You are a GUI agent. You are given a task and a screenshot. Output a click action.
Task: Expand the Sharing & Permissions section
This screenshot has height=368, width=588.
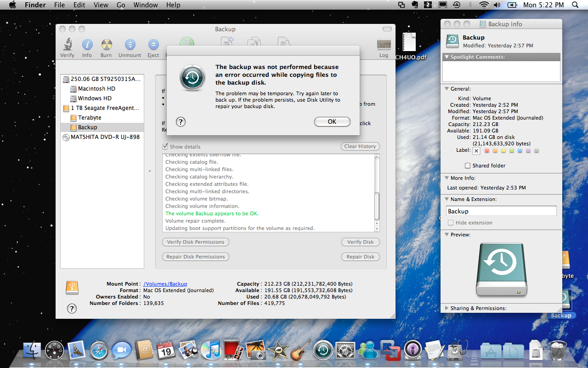447,308
